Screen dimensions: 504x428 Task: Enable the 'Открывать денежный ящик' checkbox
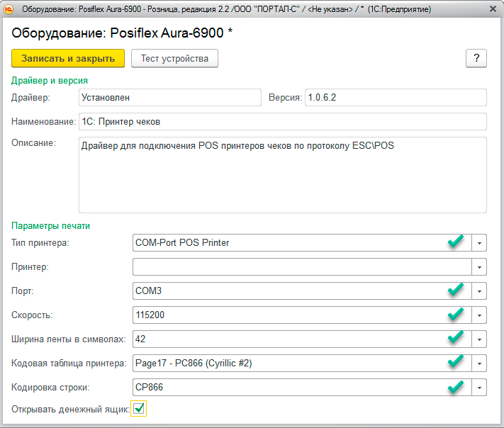[139, 408]
